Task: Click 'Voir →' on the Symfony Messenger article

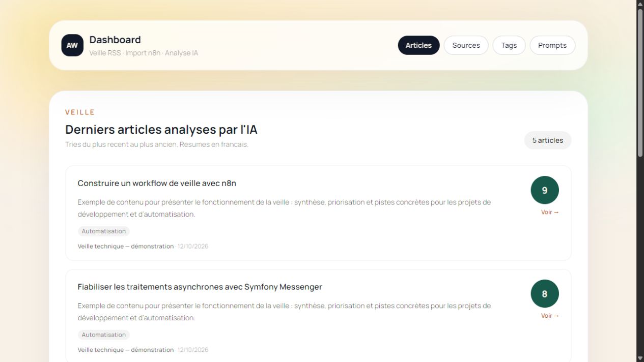Action: tap(550, 316)
